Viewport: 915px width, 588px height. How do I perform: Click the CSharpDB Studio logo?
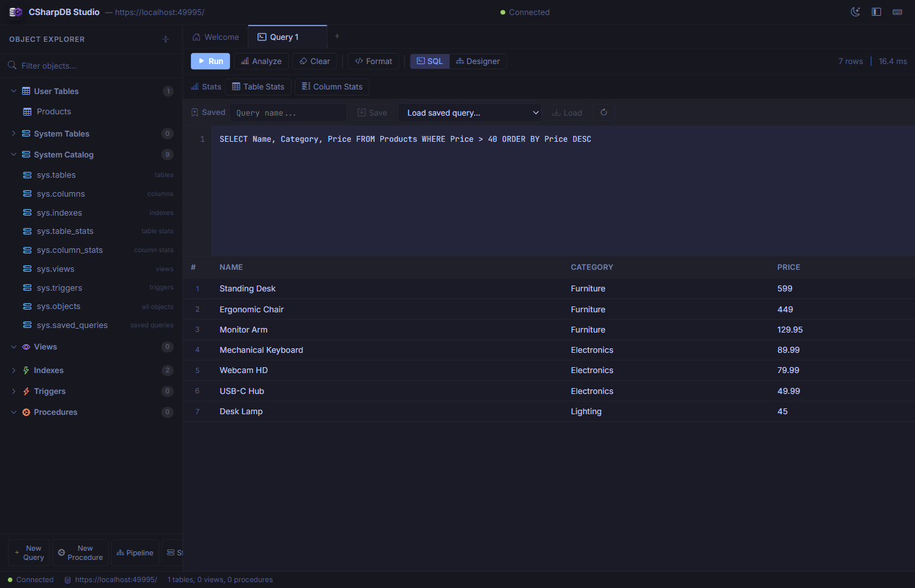14,12
